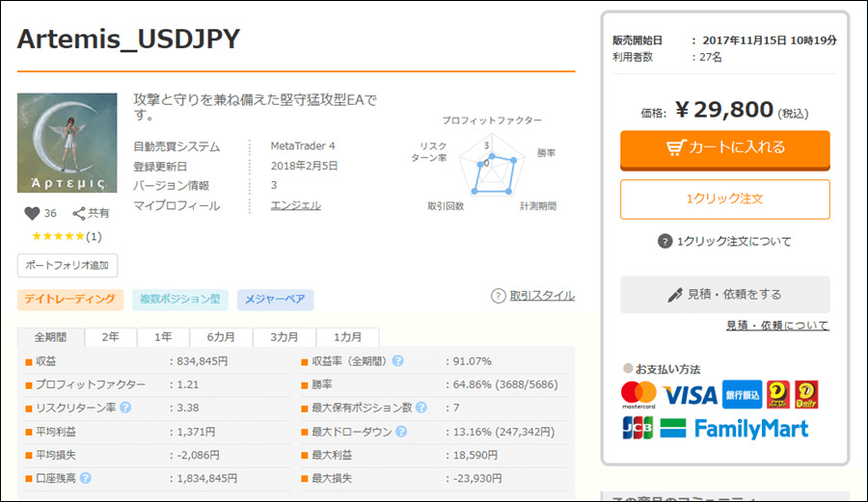Viewport: 868px width, 502px height.
Task: Open the エンジェル profile link
Action: point(295,205)
